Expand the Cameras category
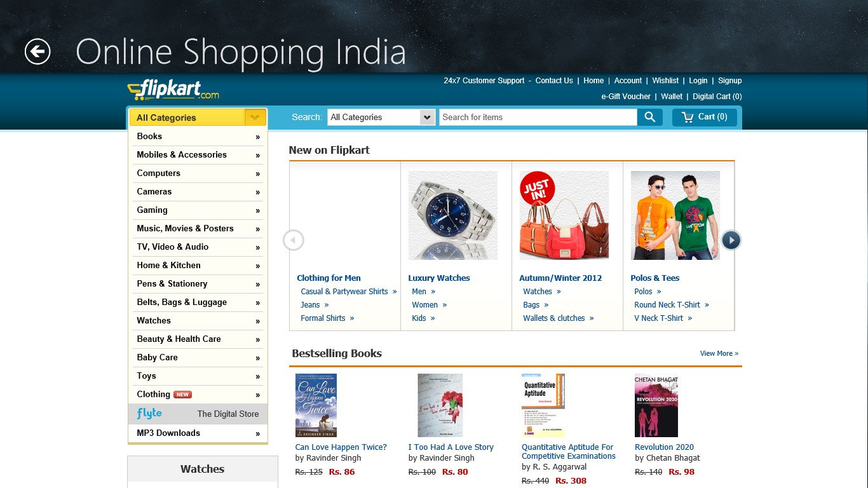Viewport: 868px width, 488px height. click(198, 192)
